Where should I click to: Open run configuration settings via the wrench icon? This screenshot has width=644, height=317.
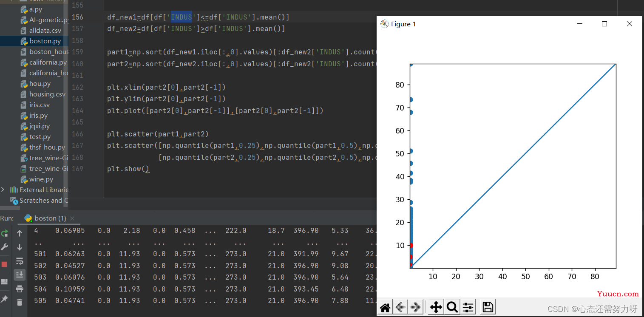(5, 247)
